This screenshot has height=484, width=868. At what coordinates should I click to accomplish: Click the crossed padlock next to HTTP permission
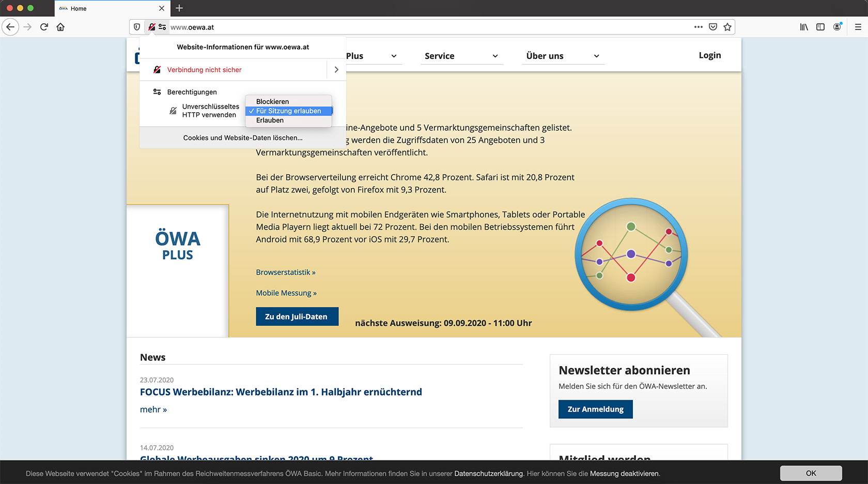[x=173, y=111]
